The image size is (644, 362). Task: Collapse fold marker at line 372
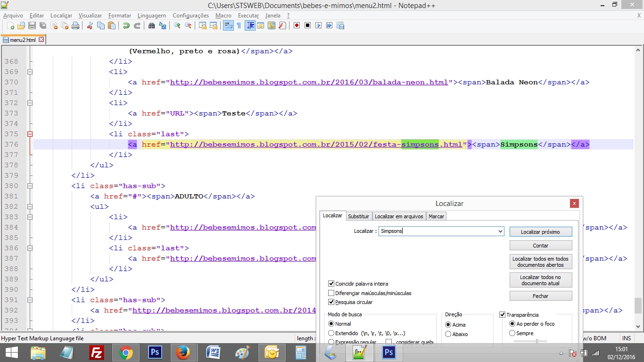(30, 103)
